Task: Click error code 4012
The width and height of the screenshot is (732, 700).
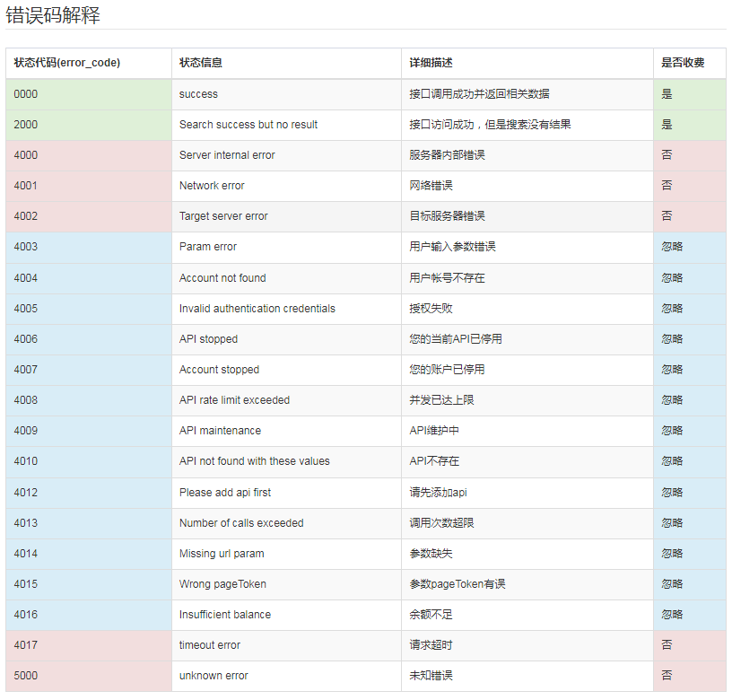Action: click(x=26, y=493)
